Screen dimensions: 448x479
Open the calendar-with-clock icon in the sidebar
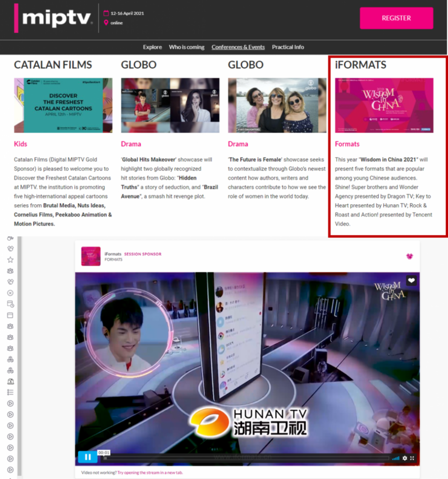pyautogui.click(x=10, y=304)
